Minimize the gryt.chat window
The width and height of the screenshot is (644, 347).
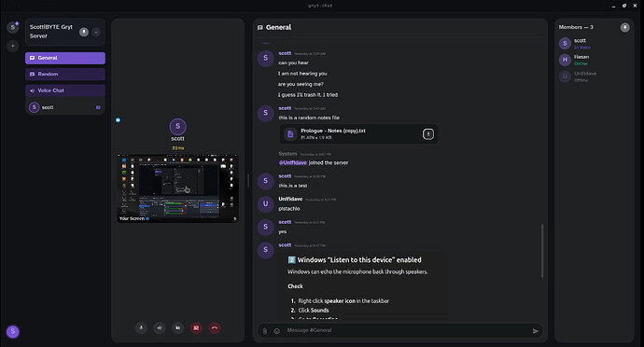click(x=613, y=6)
